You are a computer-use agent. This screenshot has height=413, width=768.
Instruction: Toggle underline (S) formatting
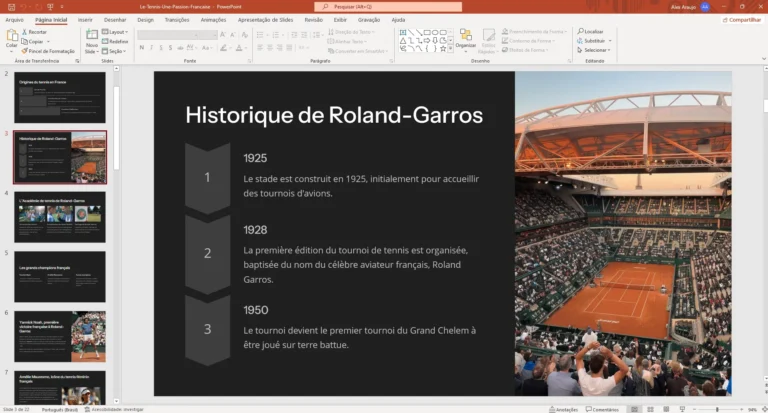coord(161,48)
